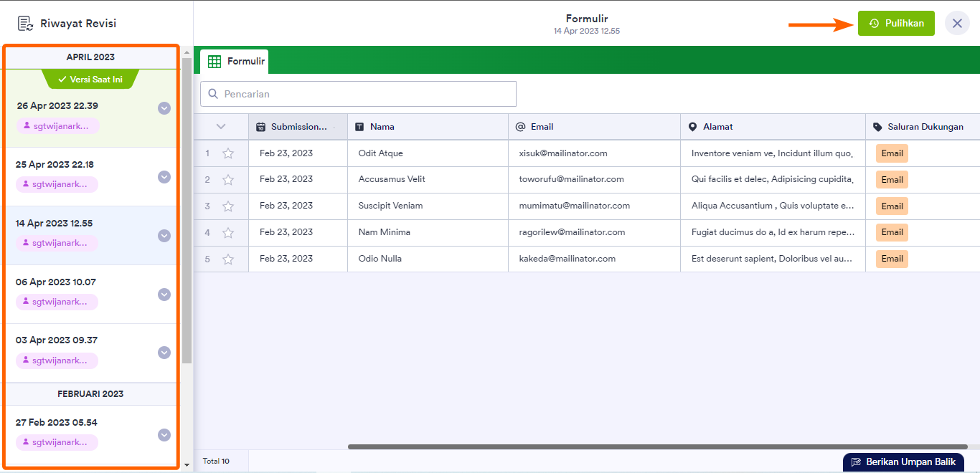Click the Alamat column header

[773, 127]
